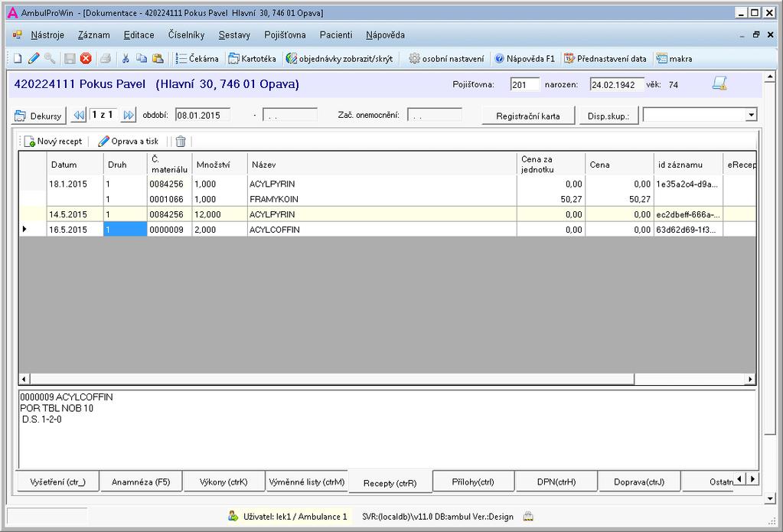
Task: Click the období start date field 08.01.2015
Action: (x=203, y=116)
